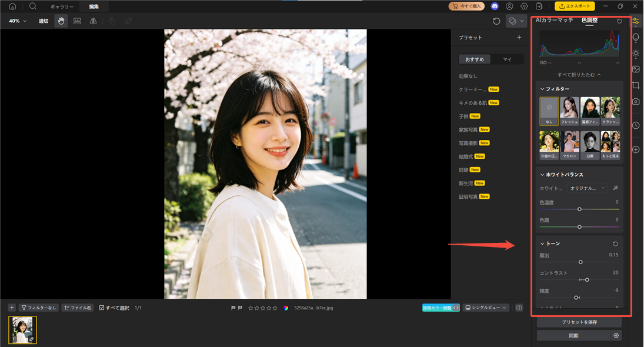Image resolution: width=644 pixels, height=347 pixels.
Task: Collapse the トーン section
Action: point(542,244)
